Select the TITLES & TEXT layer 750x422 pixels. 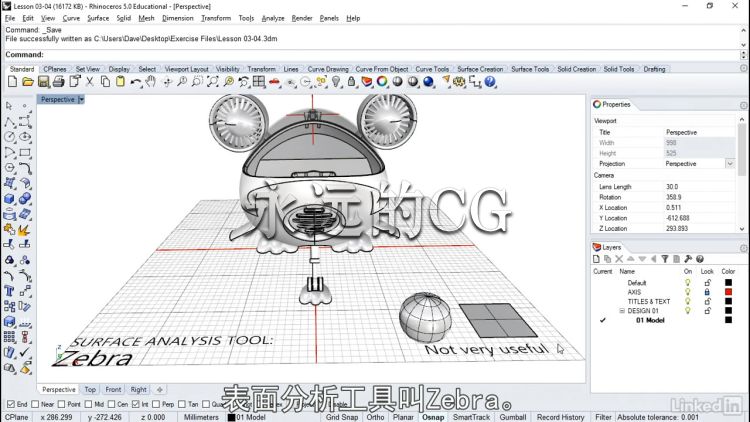(649, 301)
